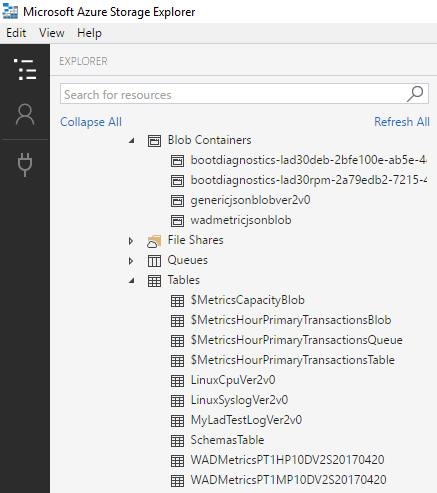Collapse the Blob Containers node arrow
Image resolution: width=437 pixels, height=493 pixels.
(132, 141)
